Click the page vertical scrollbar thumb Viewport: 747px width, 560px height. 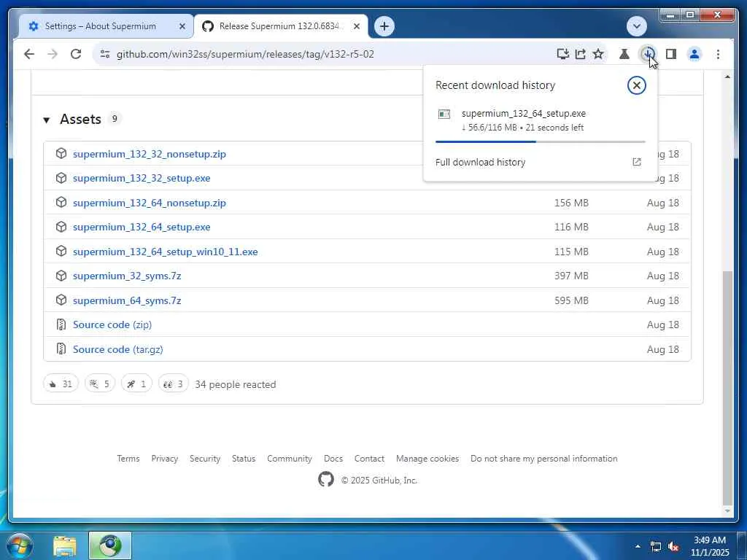point(727,388)
